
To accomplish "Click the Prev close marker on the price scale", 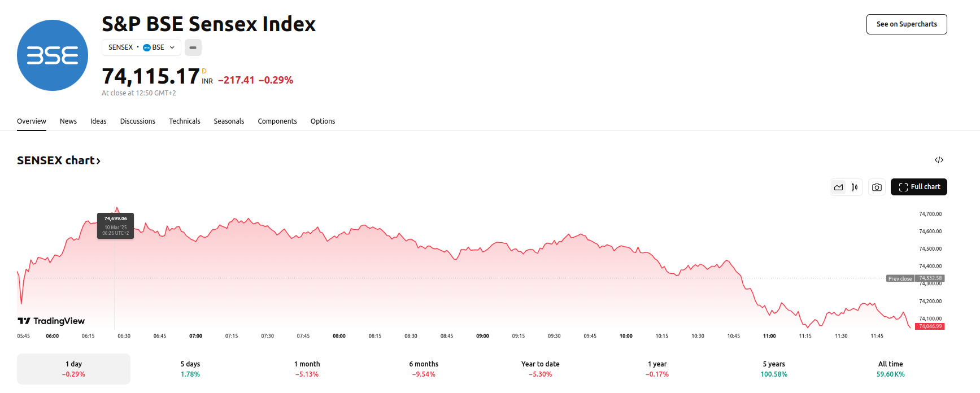I will point(900,278).
